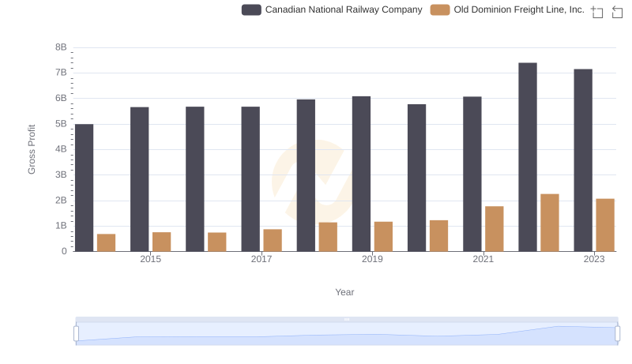Click the 1B y-axis label
The width and height of the screenshot is (632, 364).
click(62, 226)
